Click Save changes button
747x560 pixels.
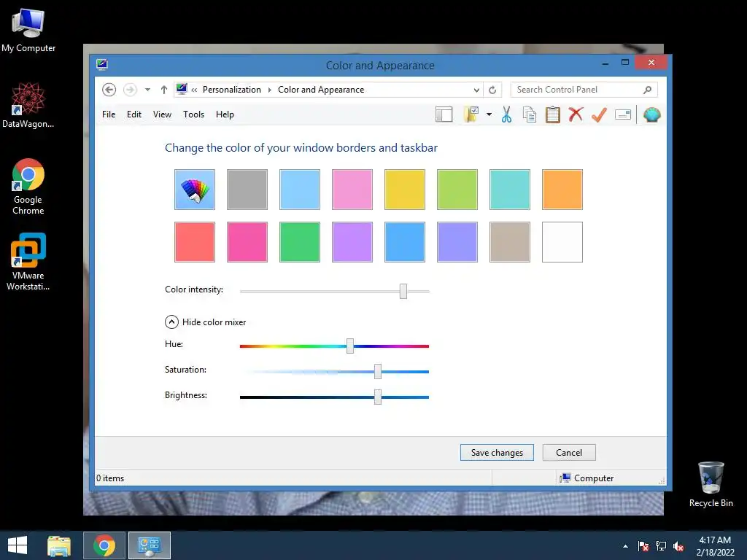(497, 452)
